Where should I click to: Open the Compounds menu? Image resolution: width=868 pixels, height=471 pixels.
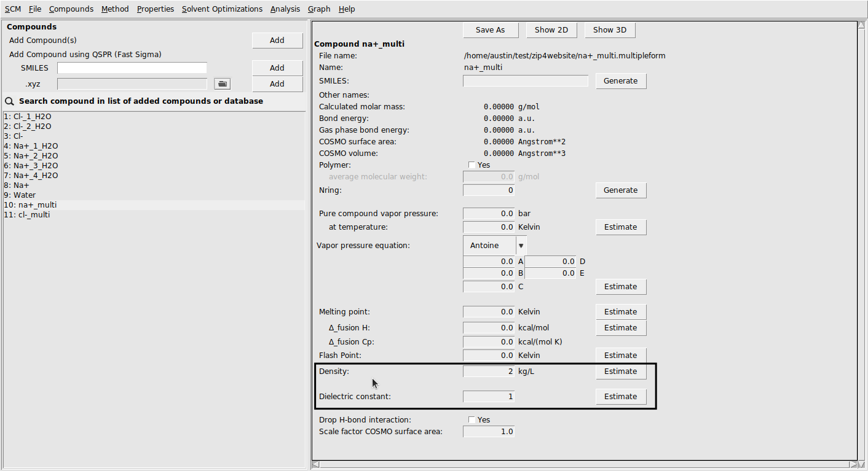coord(71,9)
